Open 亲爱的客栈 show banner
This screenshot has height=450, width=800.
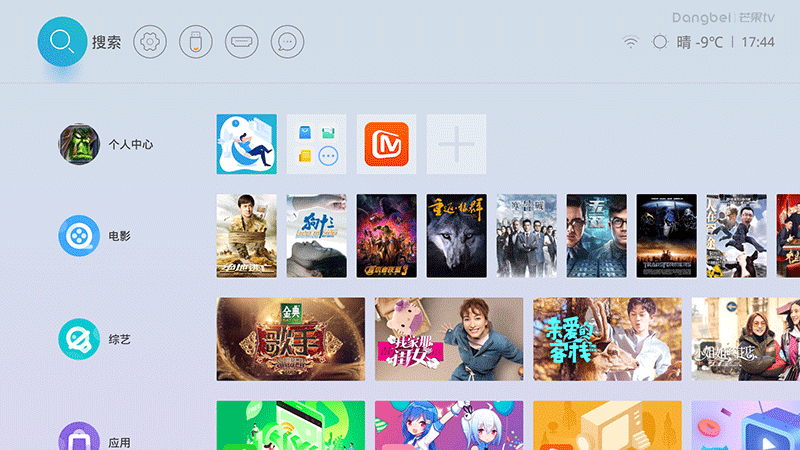coord(607,339)
